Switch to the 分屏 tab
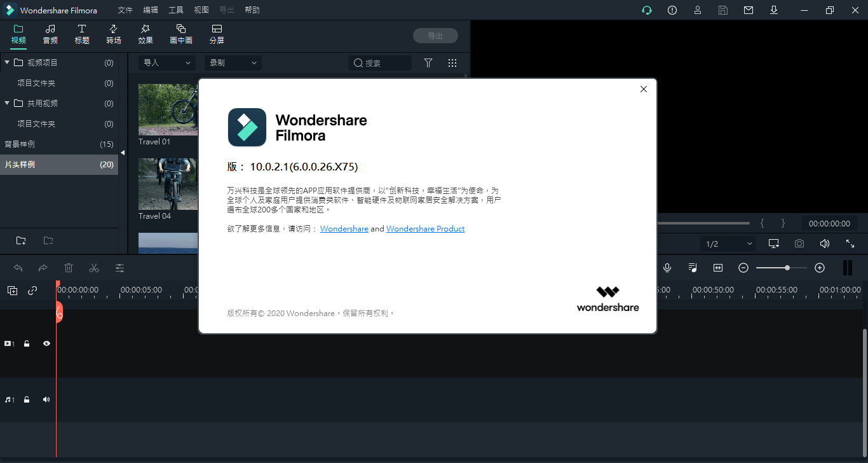Image resolution: width=868 pixels, height=463 pixels. 217,34
